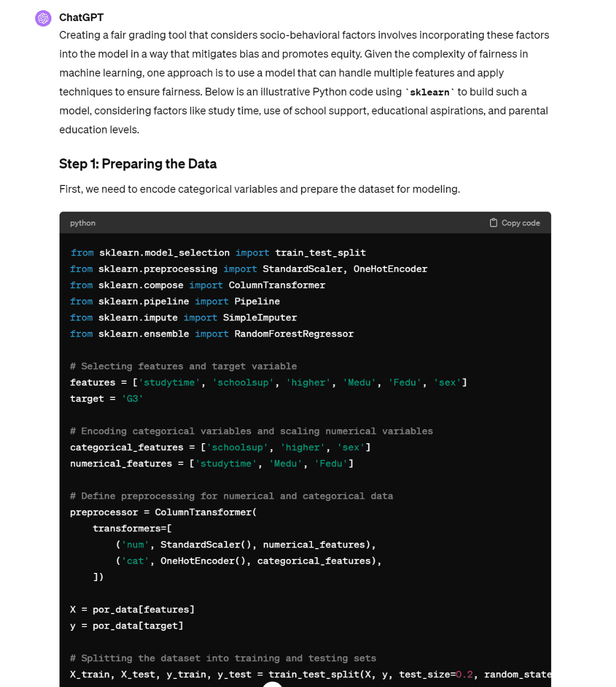This screenshot has width=616, height=687.
Task: Click the python language label on code block
Action: pos(82,223)
